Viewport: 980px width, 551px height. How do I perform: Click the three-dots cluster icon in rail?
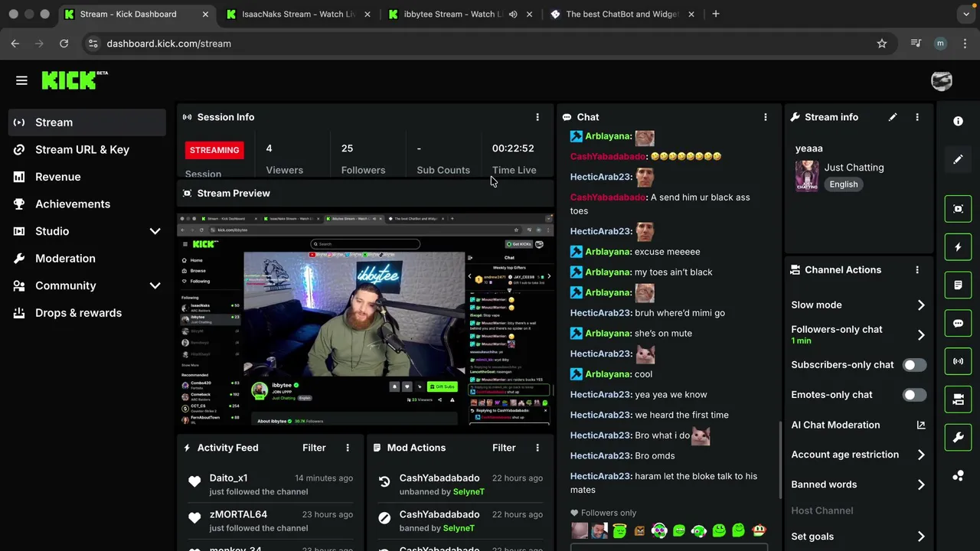pos(958,476)
